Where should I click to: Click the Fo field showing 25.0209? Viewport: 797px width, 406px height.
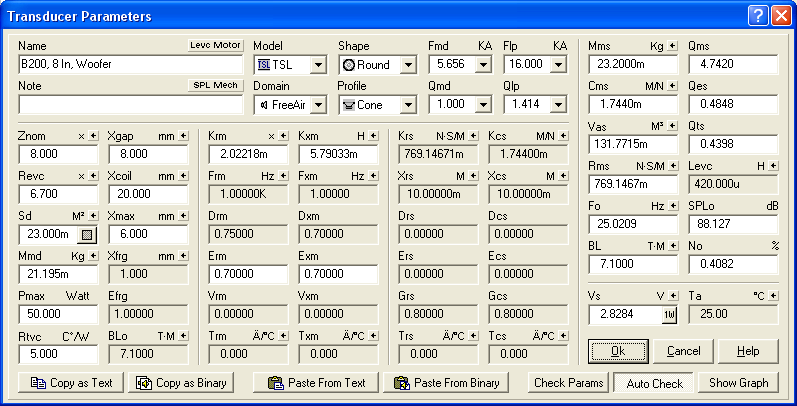point(633,224)
